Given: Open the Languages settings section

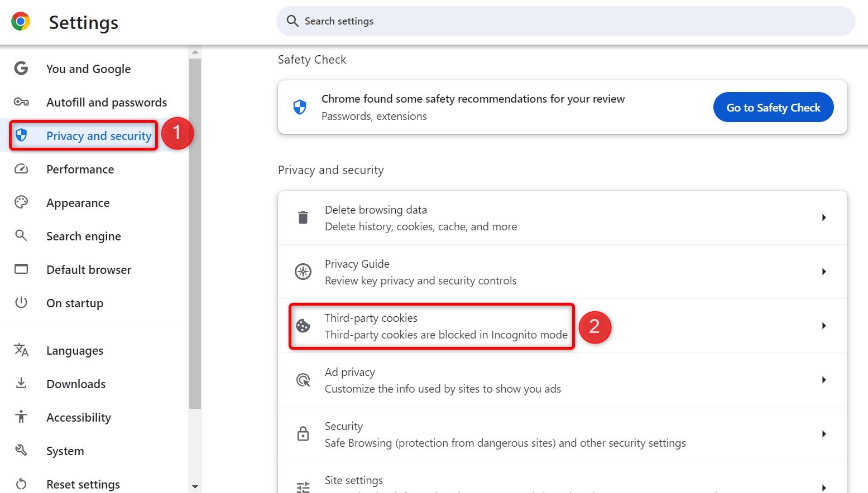Looking at the screenshot, I should tap(74, 350).
